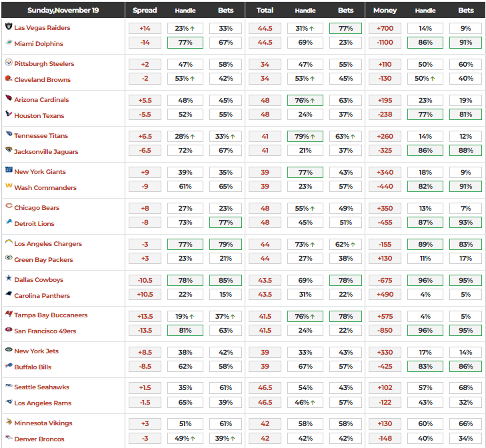Click the Seattle Seahawks logo icon

(x=9, y=386)
